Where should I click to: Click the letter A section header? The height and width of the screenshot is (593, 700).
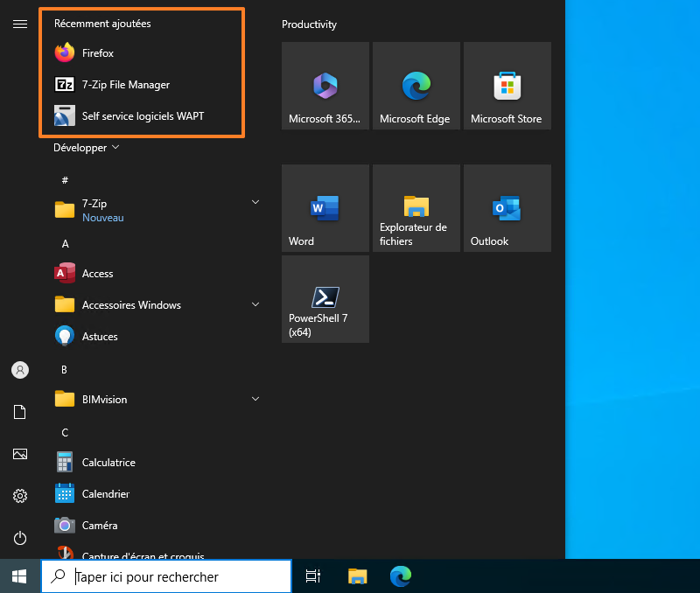[64, 244]
